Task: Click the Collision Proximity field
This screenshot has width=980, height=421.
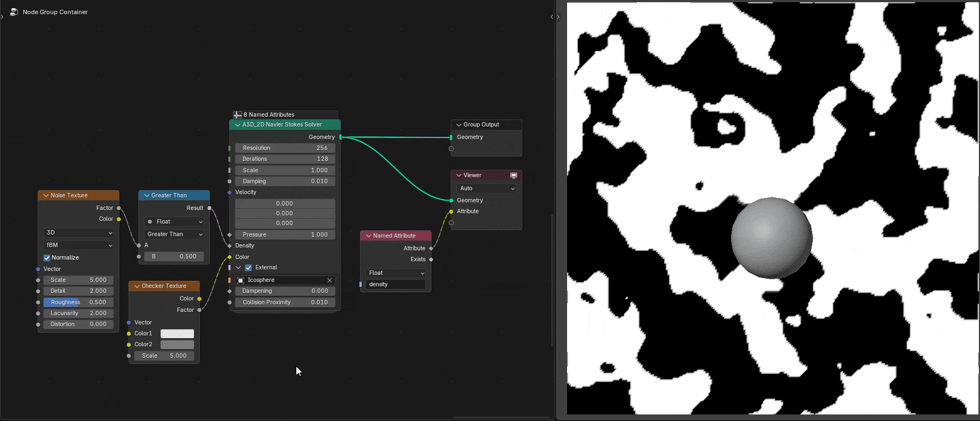Action: pyautogui.click(x=285, y=303)
